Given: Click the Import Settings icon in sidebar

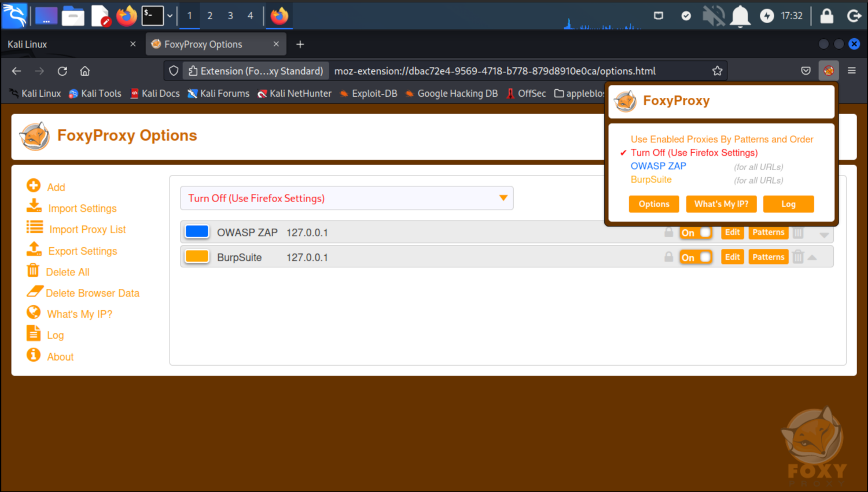Looking at the screenshot, I should tap(34, 205).
